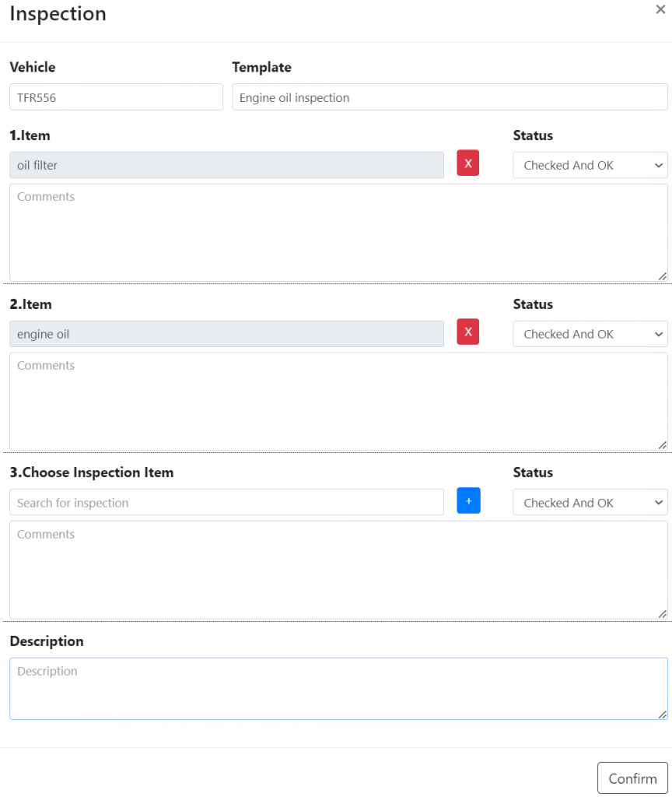Click the Comments box under oil filter
Screen dimensions: 672x797
(339, 233)
